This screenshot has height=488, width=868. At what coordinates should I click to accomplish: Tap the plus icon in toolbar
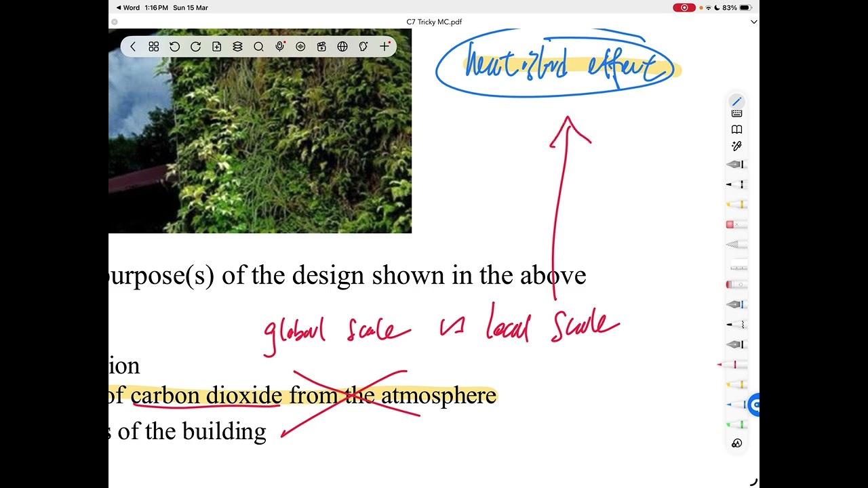[384, 46]
